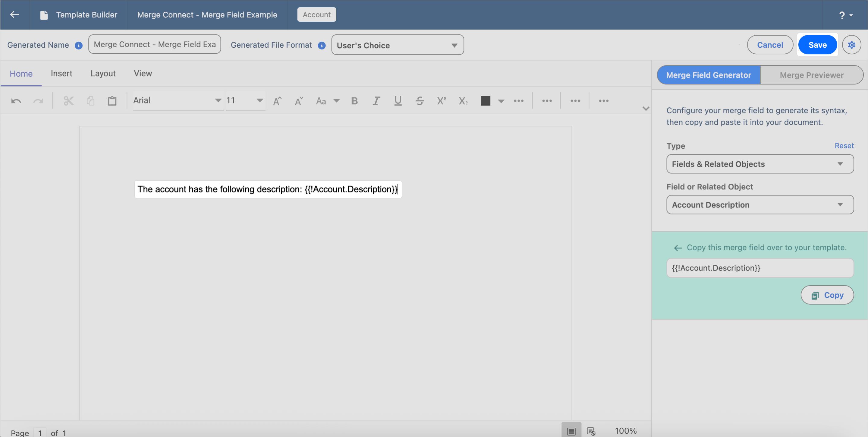Click the Generated Name input field
Image resolution: width=868 pixels, height=437 pixels.
pyautogui.click(x=155, y=44)
